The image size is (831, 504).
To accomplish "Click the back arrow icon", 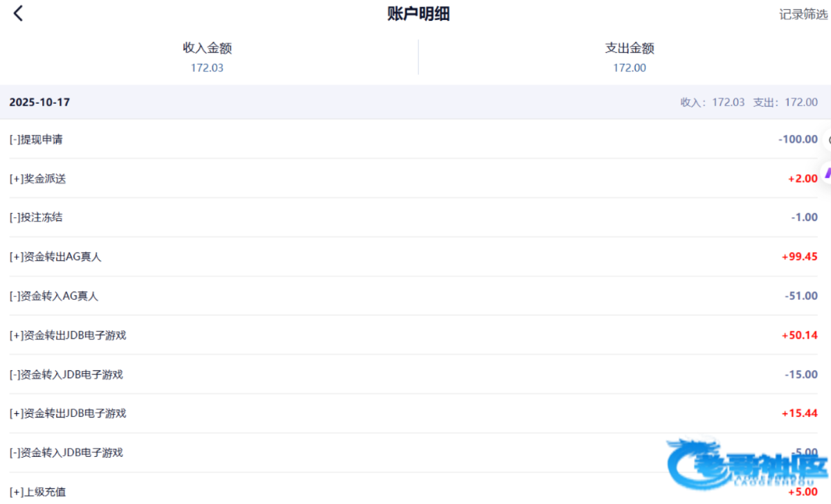I will [x=19, y=13].
